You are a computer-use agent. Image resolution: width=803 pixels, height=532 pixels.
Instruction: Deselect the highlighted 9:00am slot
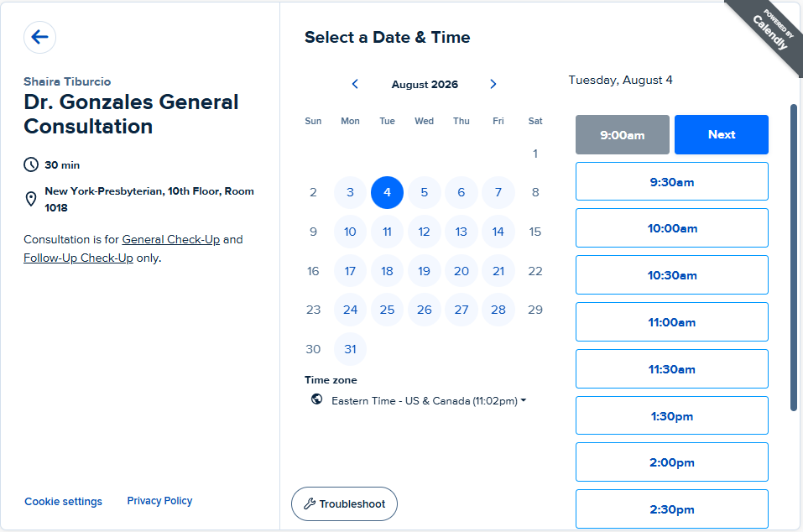pos(623,134)
